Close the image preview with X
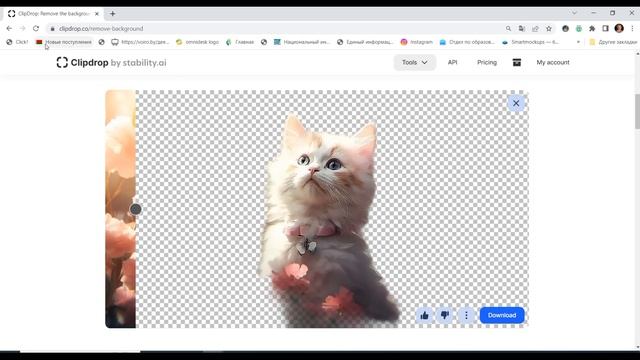The height and width of the screenshot is (360, 640). click(516, 103)
